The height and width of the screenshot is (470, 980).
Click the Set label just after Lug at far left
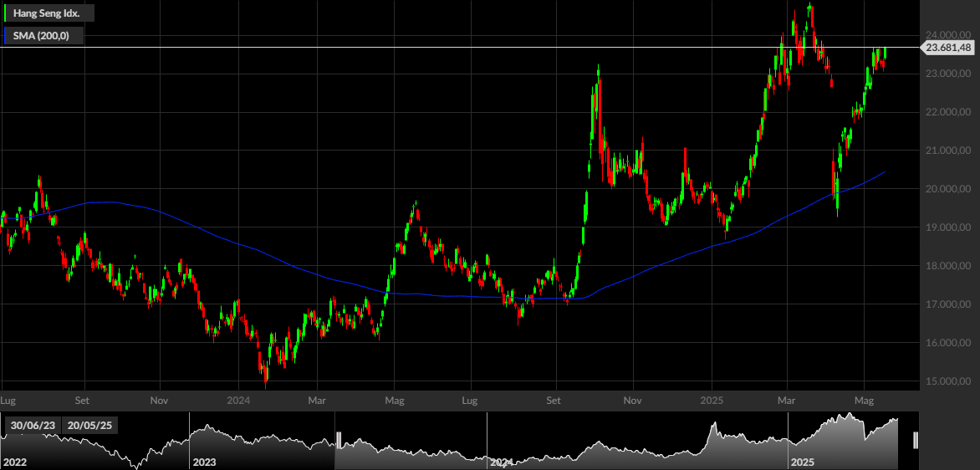(83, 400)
